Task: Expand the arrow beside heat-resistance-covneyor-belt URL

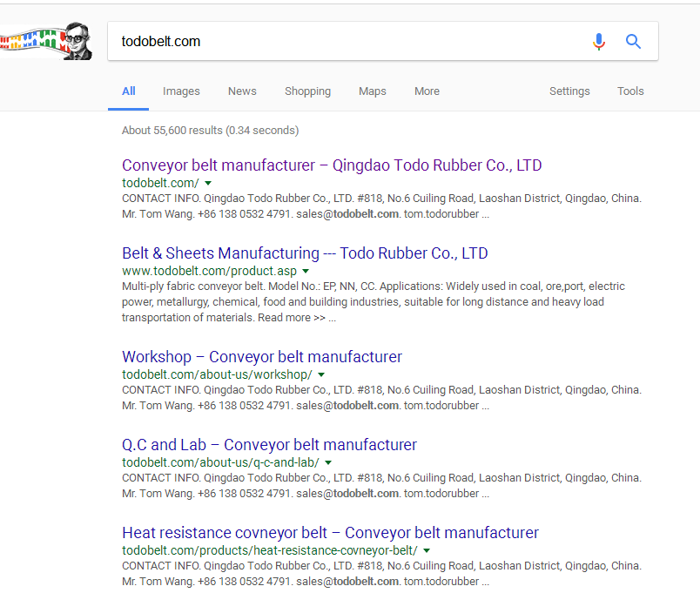Action: [427, 550]
